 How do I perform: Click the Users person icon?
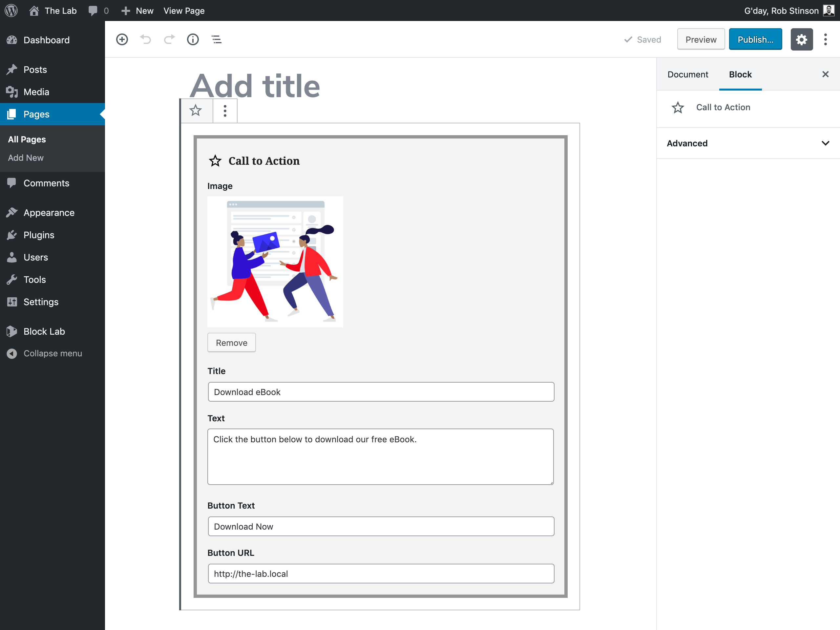(12, 258)
